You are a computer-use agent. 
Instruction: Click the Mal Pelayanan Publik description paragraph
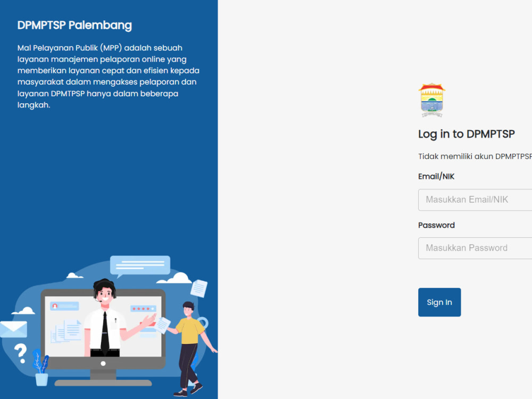click(x=108, y=76)
